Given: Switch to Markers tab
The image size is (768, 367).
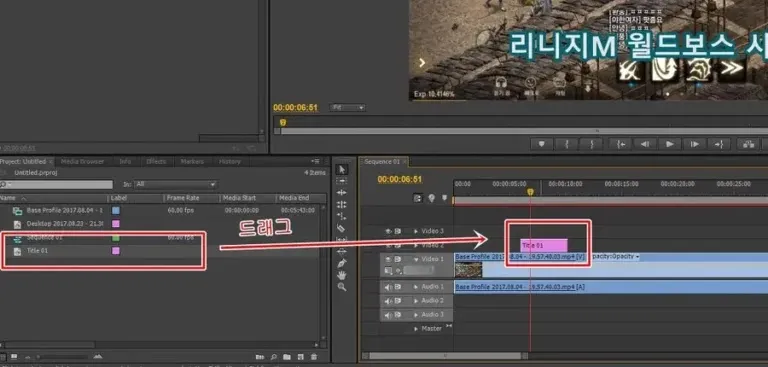Looking at the screenshot, I should [192, 161].
